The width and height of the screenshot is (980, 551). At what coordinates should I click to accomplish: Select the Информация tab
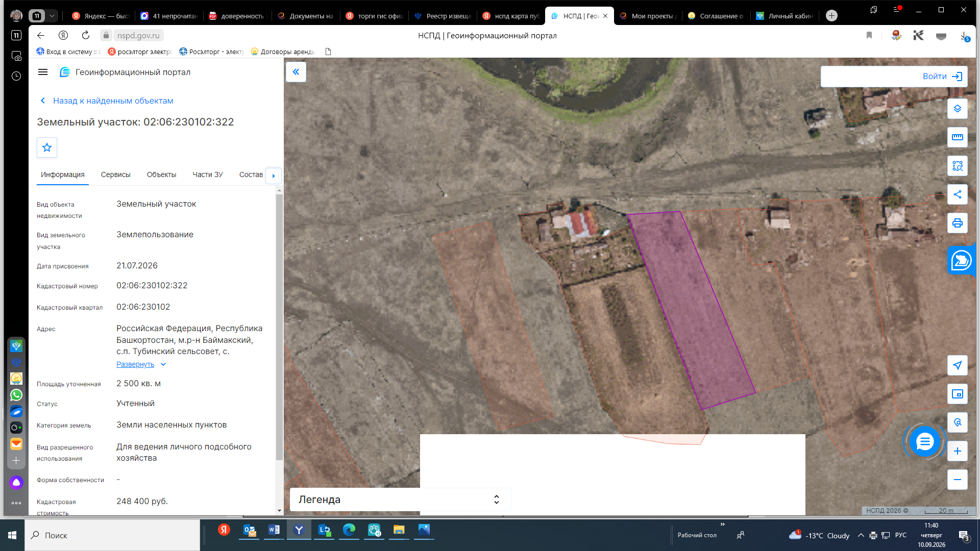63,174
